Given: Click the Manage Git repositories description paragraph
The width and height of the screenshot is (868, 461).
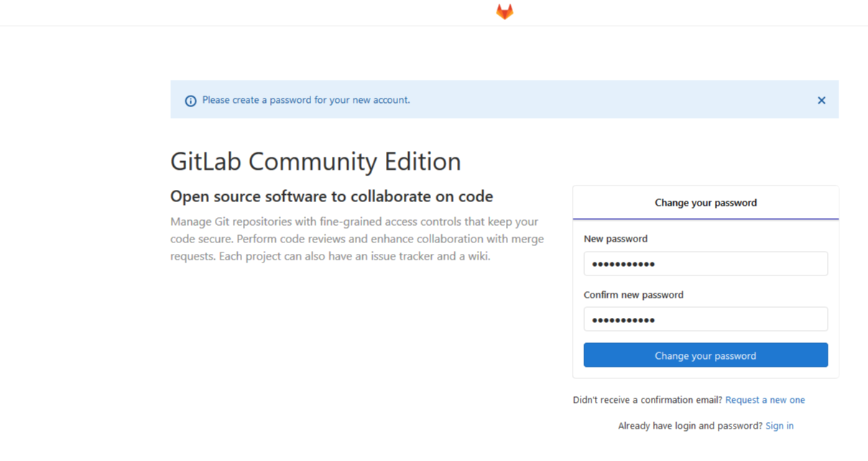Looking at the screenshot, I should pyautogui.click(x=357, y=239).
